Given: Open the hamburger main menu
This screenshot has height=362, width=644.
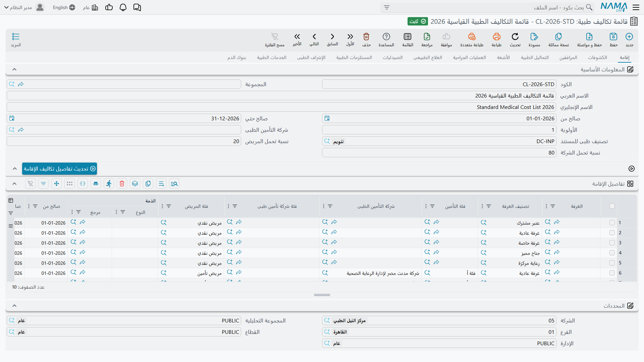Looking at the screenshot, I should point(636,7).
